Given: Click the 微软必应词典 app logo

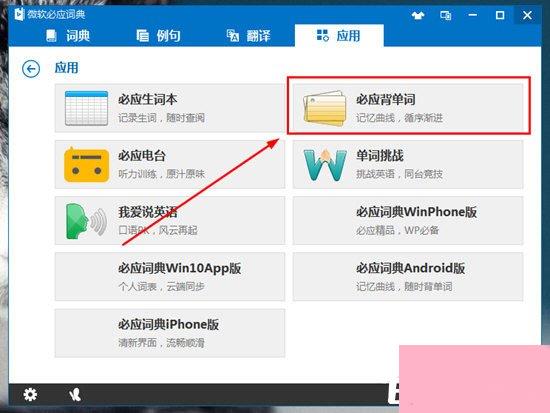Looking at the screenshot, I should click(19, 14).
